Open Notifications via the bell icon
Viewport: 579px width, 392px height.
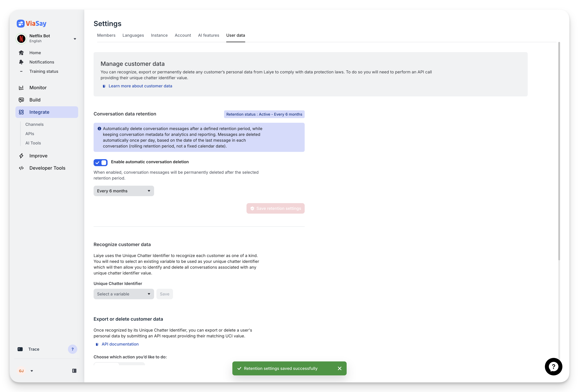coord(21,62)
